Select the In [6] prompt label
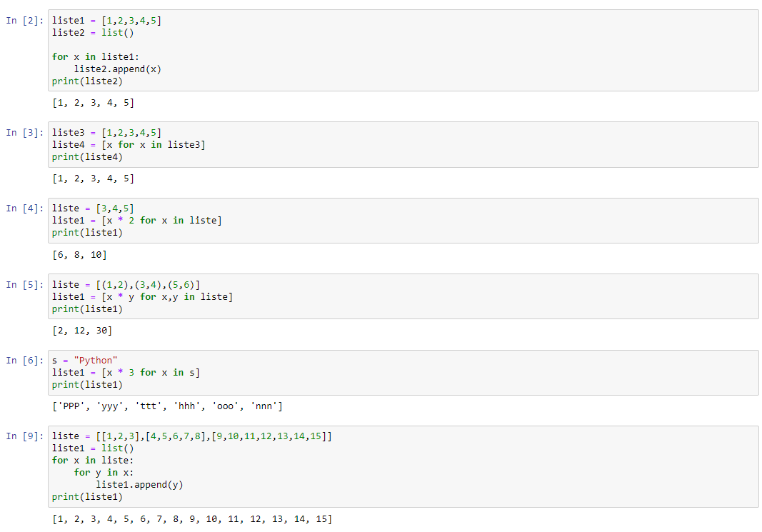The image size is (762, 532). click(24, 360)
